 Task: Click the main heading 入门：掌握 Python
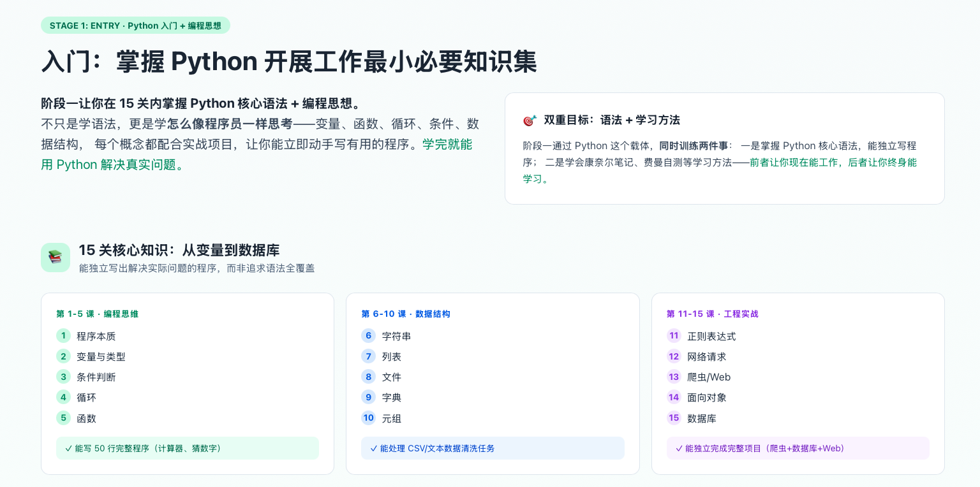tap(288, 62)
